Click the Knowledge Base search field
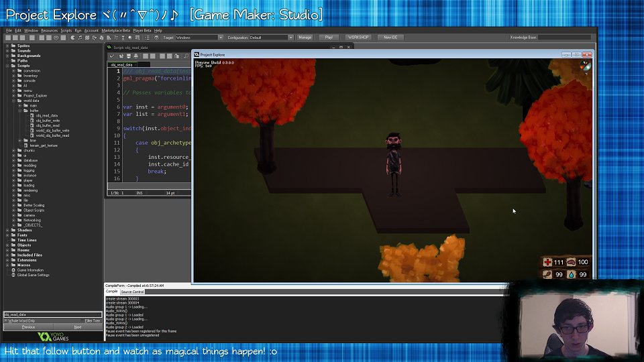Viewport: 644px width, 362px height. click(x=564, y=38)
